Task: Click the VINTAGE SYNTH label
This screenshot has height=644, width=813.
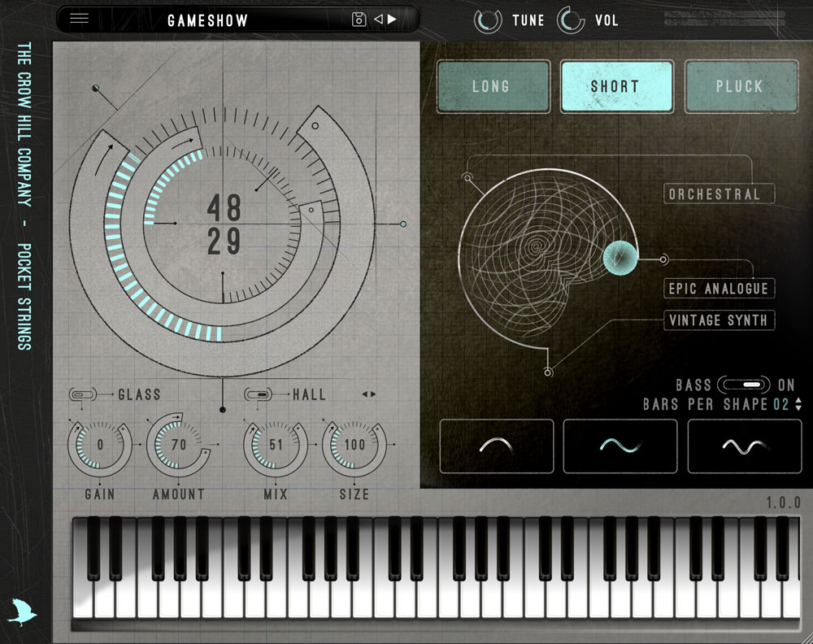Action: pos(720,320)
